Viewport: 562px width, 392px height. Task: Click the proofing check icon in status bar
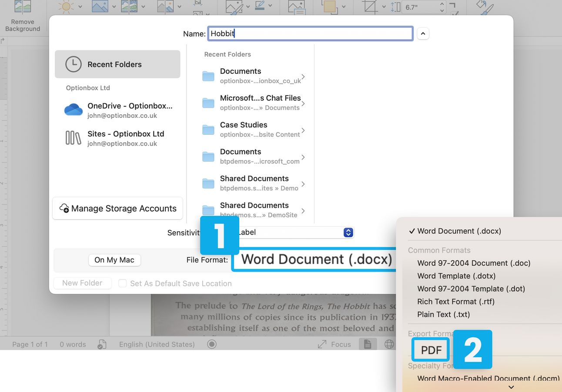click(102, 344)
